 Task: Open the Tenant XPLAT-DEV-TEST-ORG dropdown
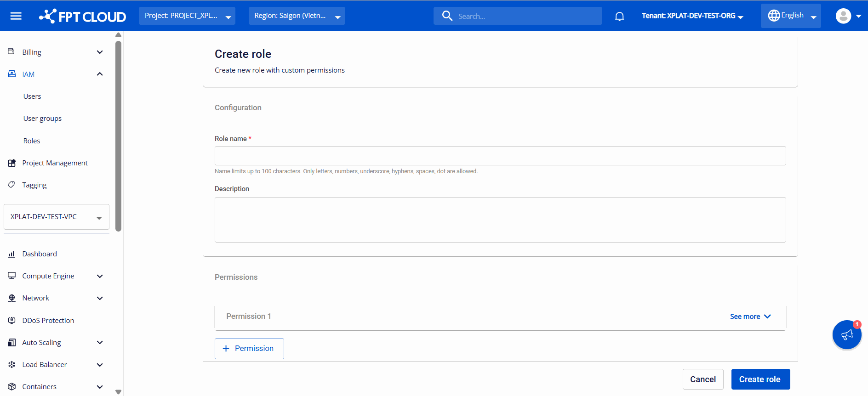pos(692,16)
